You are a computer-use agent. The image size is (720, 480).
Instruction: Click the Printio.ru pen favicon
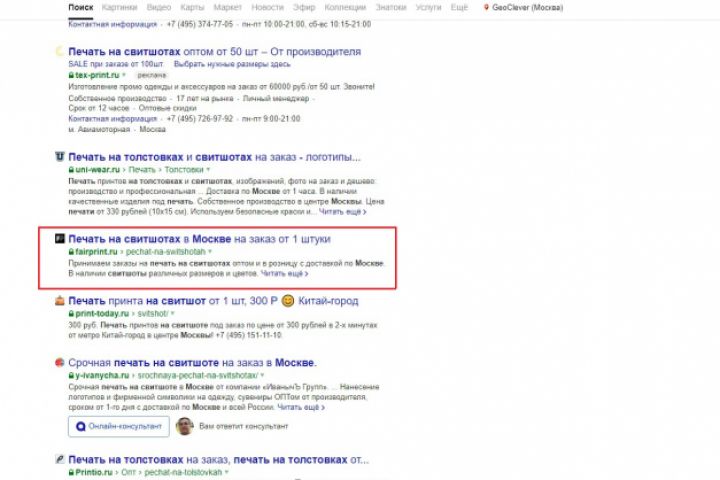(60, 459)
